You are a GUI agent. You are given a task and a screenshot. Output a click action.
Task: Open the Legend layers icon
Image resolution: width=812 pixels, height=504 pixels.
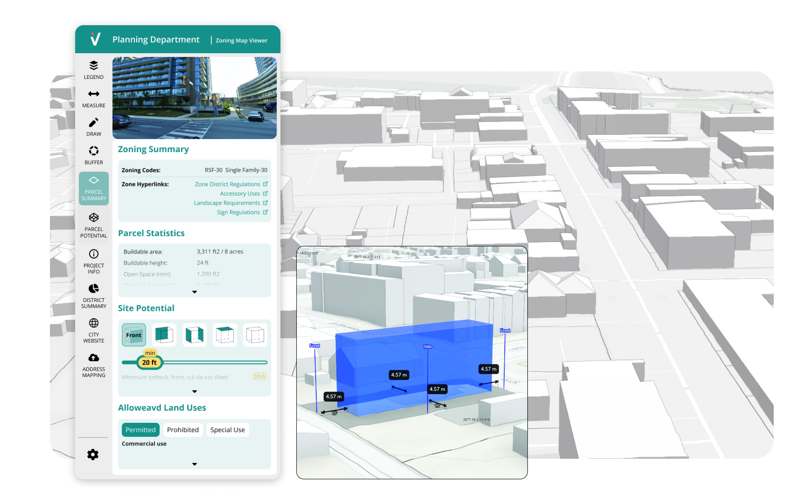coord(94,66)
